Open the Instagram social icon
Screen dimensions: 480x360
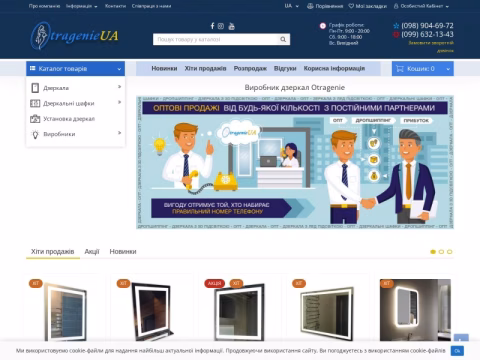pos(221,26)
